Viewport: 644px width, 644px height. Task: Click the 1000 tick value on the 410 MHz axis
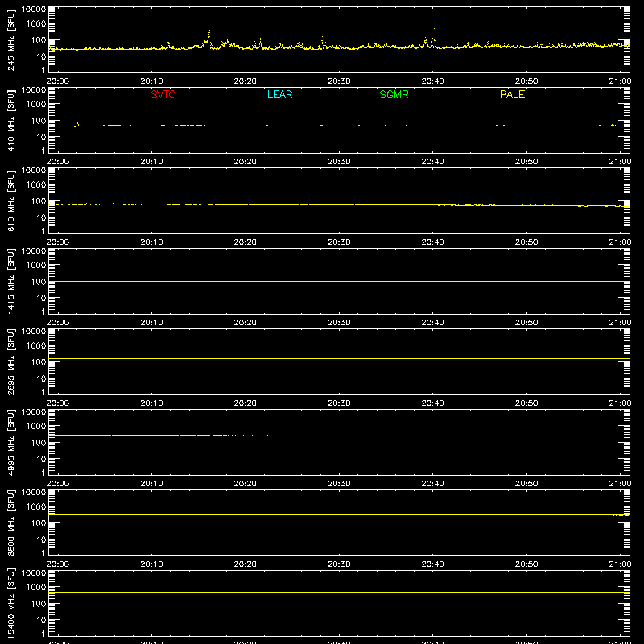tap(36, 105)
